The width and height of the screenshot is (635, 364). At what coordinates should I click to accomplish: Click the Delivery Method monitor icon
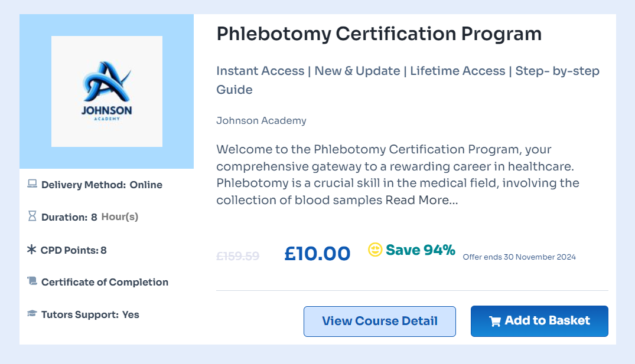[33, 185]
